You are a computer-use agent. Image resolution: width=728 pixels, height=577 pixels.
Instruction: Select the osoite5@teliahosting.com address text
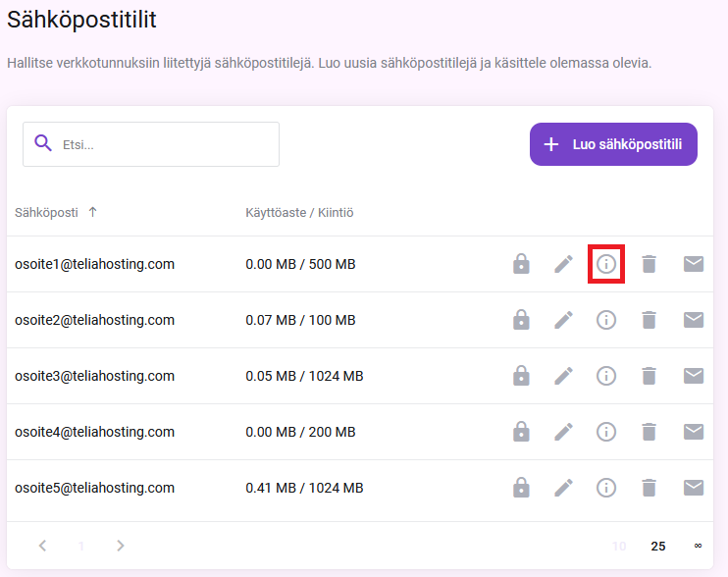[x=95, y=488]
